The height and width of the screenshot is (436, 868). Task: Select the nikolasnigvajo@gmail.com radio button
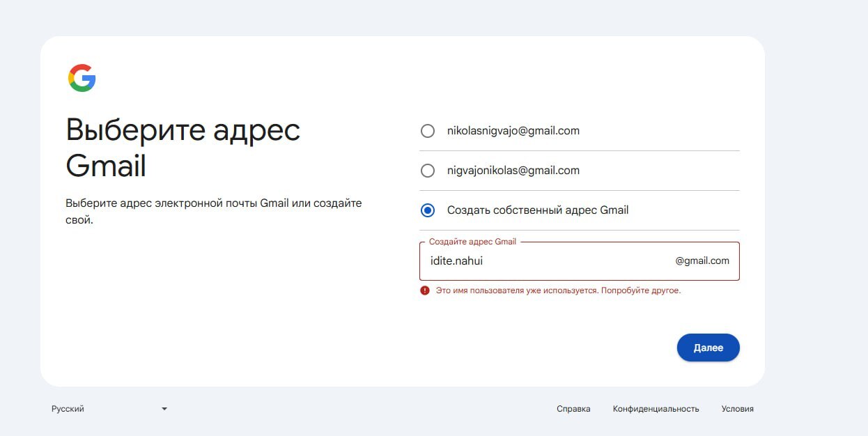pyautogui.click(x=428, y=131)
